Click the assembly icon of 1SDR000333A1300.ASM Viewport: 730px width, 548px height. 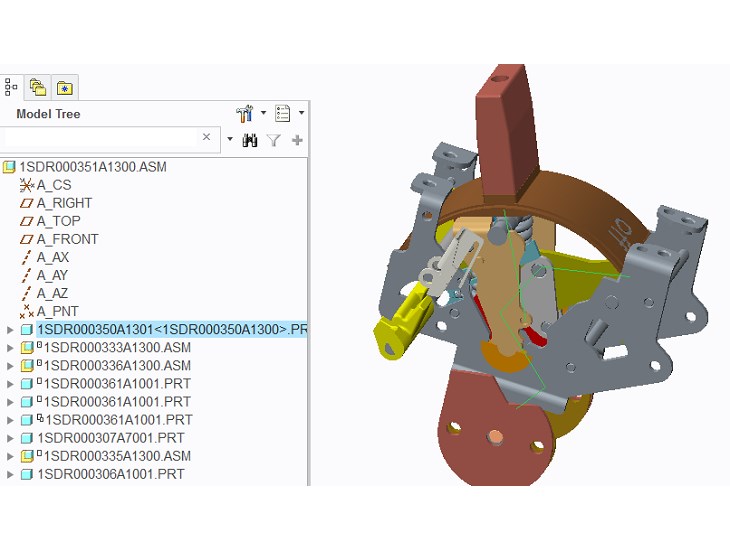[27, 348]
